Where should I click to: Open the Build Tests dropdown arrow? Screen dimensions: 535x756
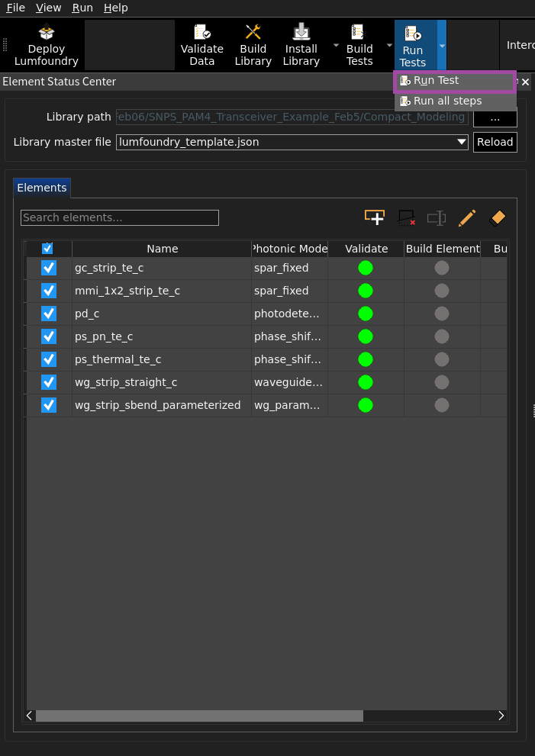pos(389,45)
